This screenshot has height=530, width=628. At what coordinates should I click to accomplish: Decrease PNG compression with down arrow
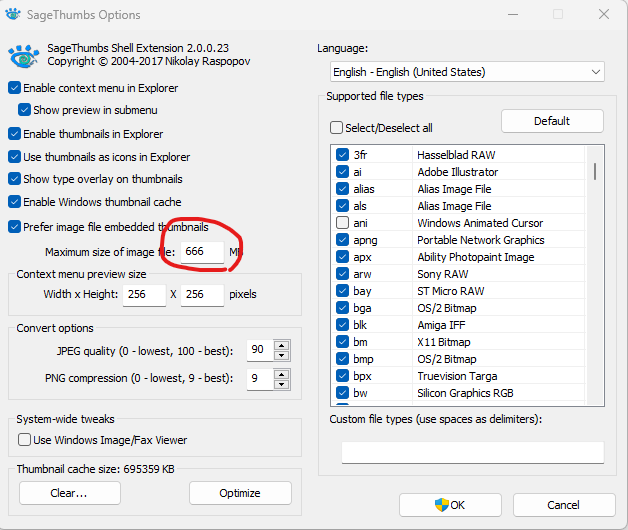click(281, 383)
